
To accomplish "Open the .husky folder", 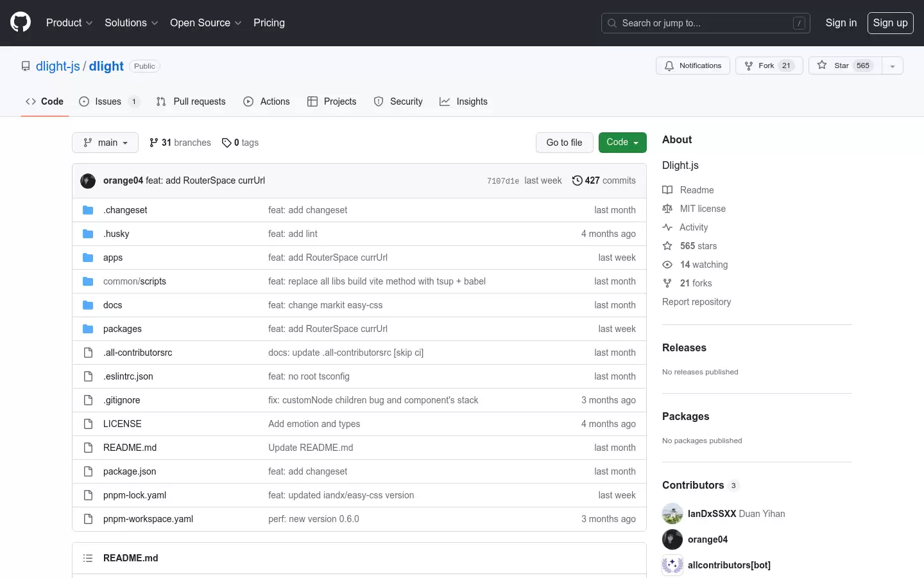I will [x=116, y=234].
